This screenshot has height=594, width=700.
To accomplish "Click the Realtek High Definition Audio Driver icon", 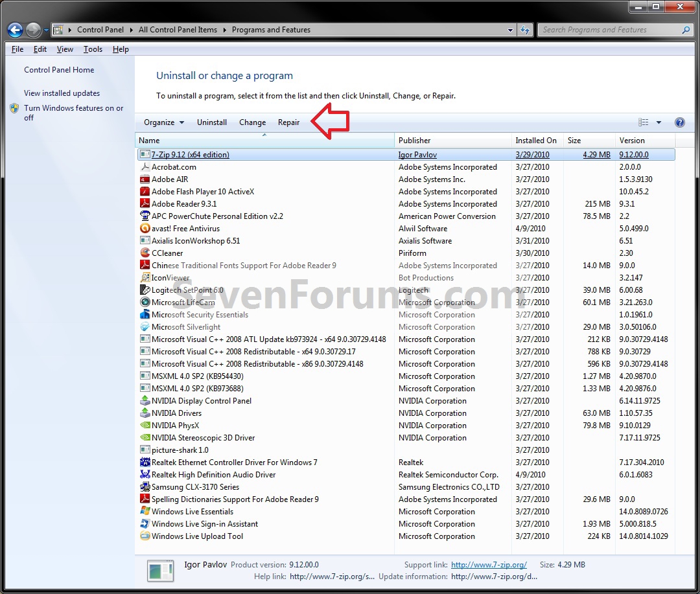I will coord(145,474).
